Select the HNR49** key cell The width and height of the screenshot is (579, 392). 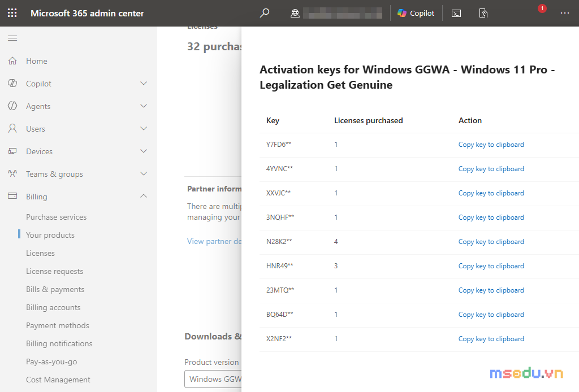(279, 266)
